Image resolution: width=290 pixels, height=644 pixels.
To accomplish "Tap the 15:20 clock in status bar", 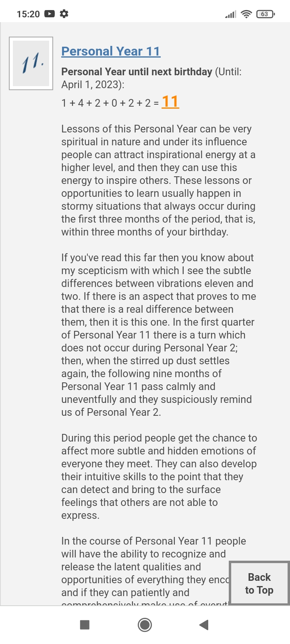I will pos(28,14).
